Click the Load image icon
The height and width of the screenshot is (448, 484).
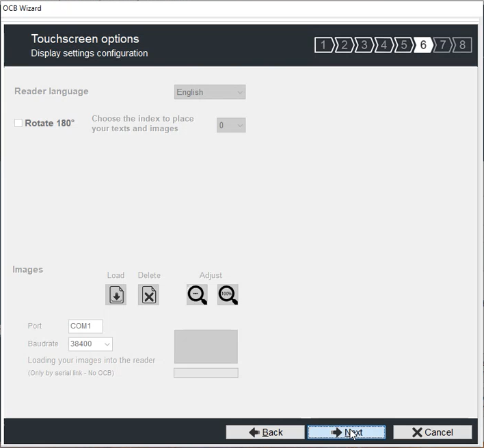pos(116,294)
